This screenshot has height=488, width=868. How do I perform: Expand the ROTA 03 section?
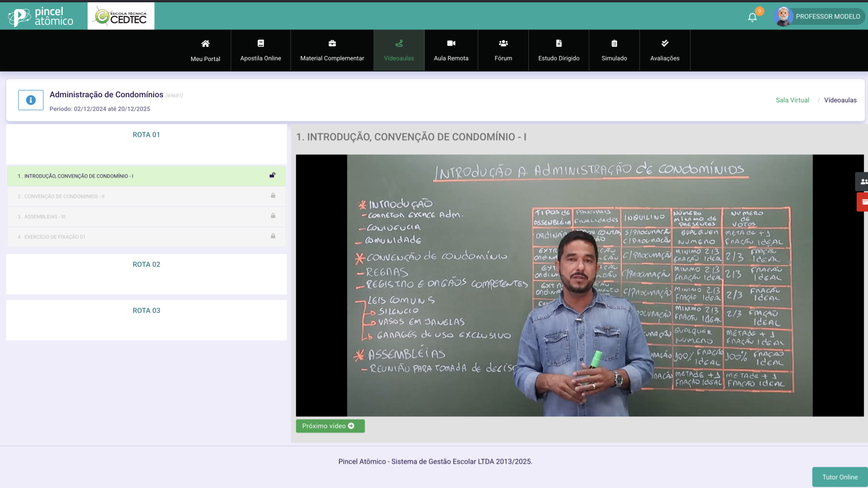pyautogui.click(x=146, y=311)
